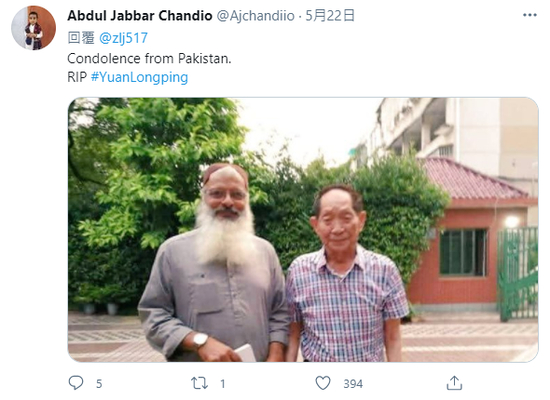550x400 pixels.
Task: Open the #YuanLongping hashtag link
Action: coord(139,77)
